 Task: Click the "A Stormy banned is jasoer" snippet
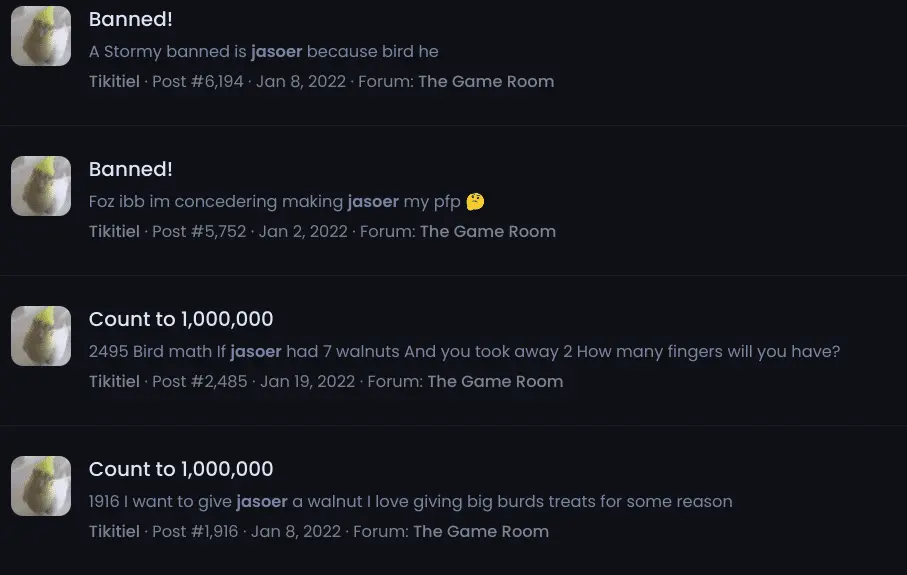(x=263, y=52)
